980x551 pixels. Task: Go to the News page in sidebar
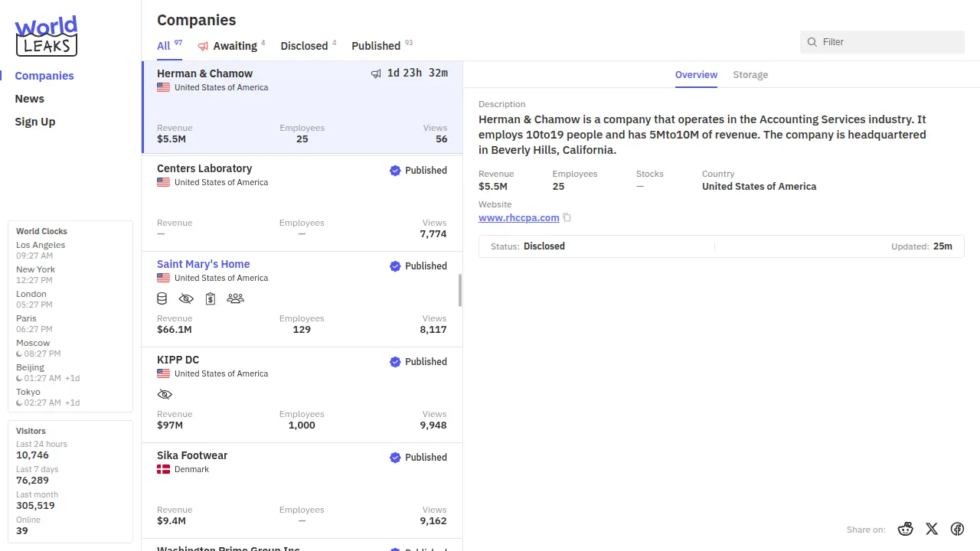tap(30, 99)
